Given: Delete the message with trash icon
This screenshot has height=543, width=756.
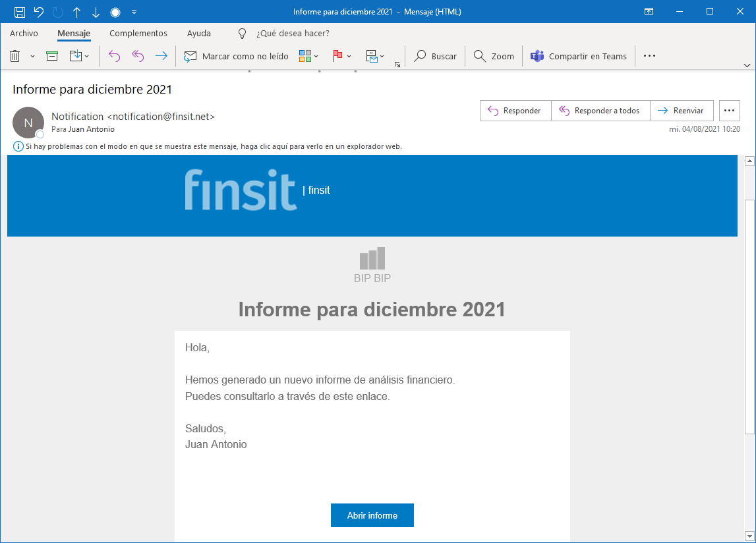Looking at the screenshot, I should tap(15, 56).
